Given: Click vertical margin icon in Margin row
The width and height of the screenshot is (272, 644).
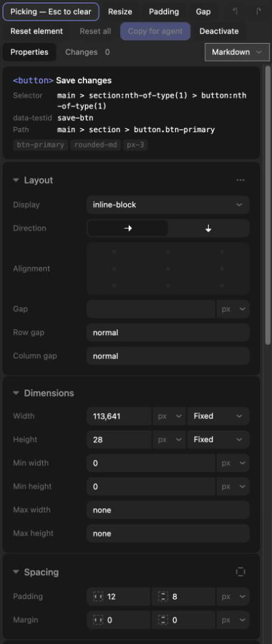Looking at the screenshot, I should [x=163, y=620].
